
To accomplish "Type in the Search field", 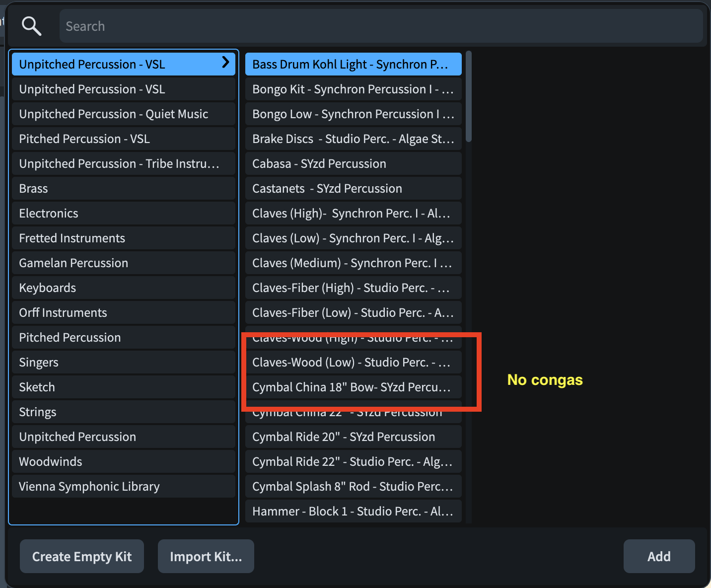I will pyautogui.click(x=380, y=26).
